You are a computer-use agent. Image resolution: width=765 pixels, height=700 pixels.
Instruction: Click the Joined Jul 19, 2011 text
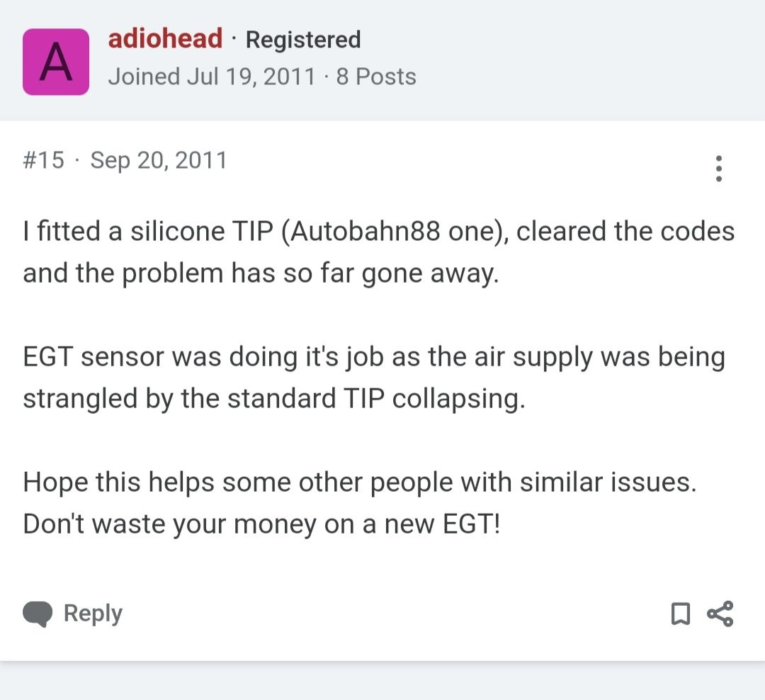pyautogui.click(x=211, y=77)
